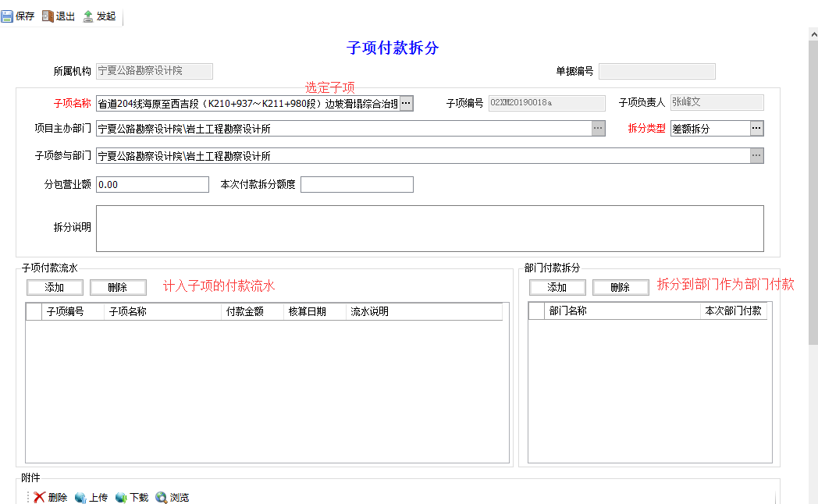Click the 子项编号 column header
Image resolution: width=818 pixels, height=504 pixels.
(x=73, y=311)
